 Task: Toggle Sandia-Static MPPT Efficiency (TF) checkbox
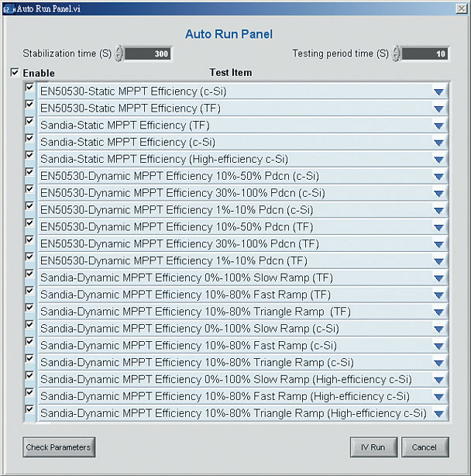pyautogui.click(x=29, y=122)
